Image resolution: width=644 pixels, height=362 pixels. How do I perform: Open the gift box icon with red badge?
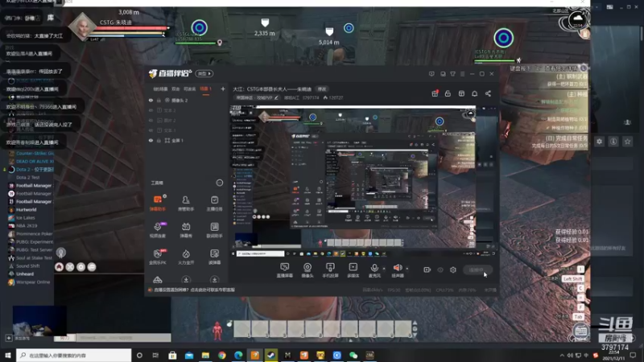(435, 93)
